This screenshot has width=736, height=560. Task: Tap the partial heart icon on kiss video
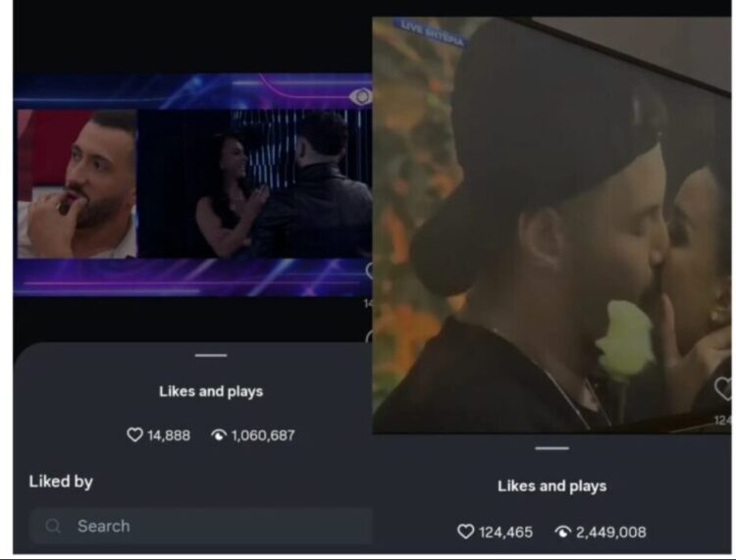pos(723,387)
